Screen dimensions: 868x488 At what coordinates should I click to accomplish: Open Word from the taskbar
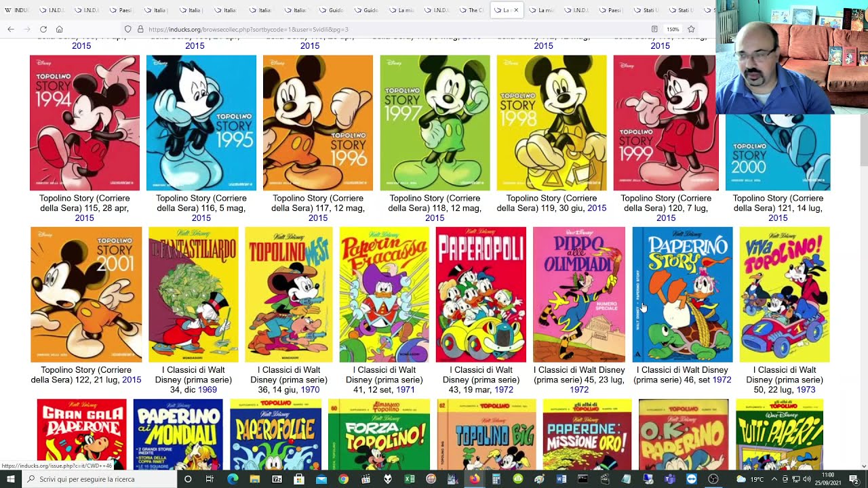click(561, 479)
